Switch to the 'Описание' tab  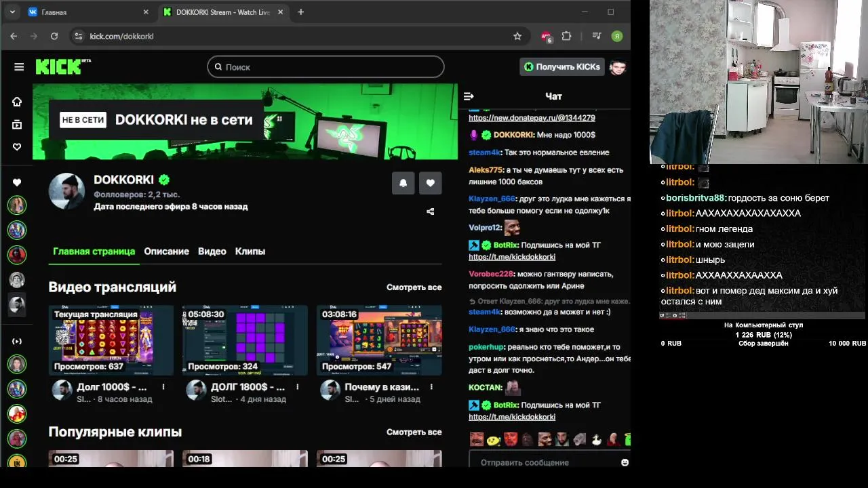point(166,251)
